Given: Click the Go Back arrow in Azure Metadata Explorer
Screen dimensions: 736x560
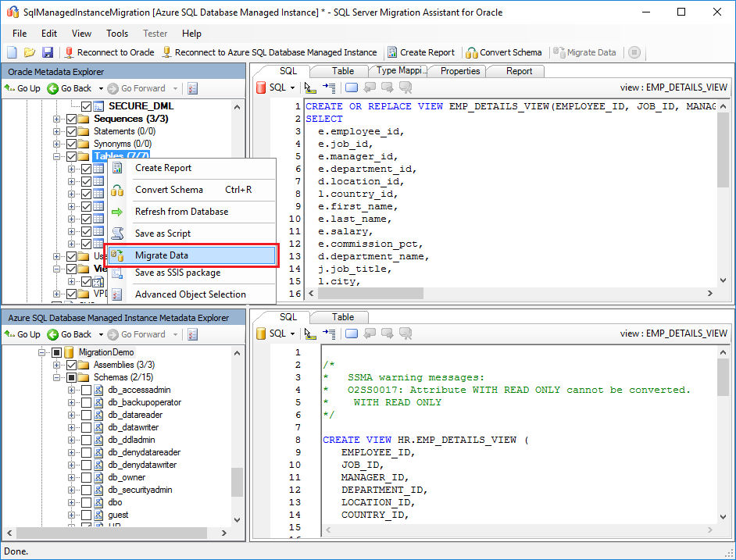Looking at the screenshot, I should pos(52,334).
